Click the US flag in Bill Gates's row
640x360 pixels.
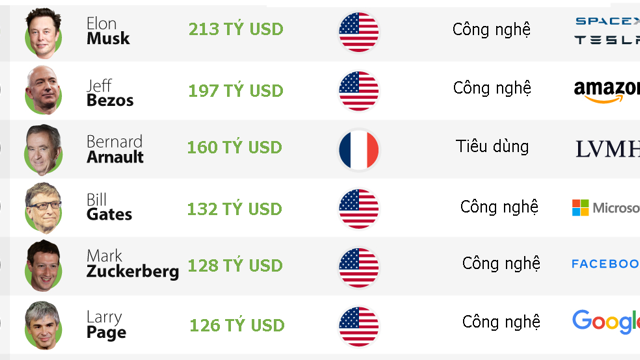(x=359, y=209)
